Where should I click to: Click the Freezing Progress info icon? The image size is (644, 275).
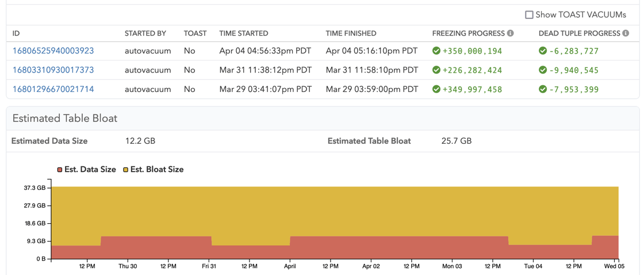point(511,33)
